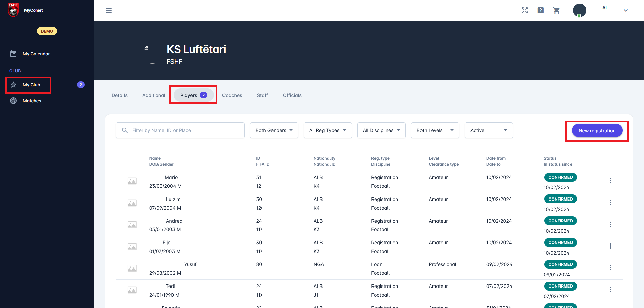Screen dimensions: 644x308
Task: Expand the Ali account menu chevron
Action: [x=625, y=10]
